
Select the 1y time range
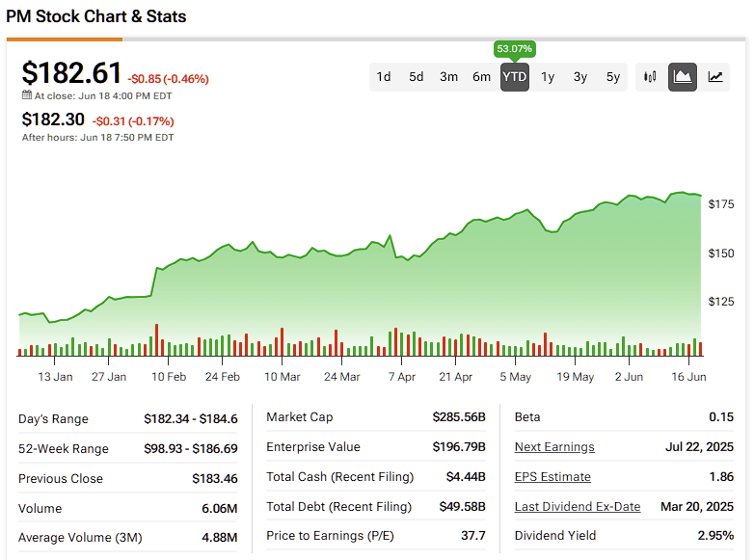coord(548,77)
